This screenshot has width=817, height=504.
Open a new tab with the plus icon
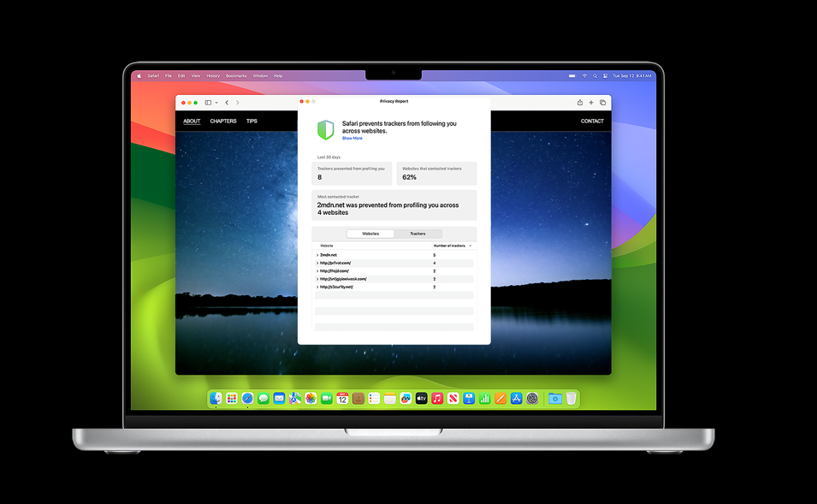(x=591, y=103)
